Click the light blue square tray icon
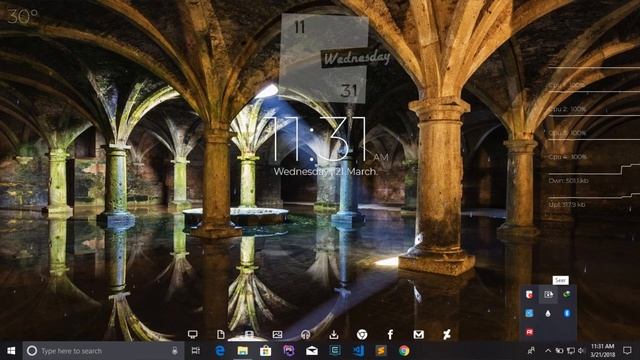The height and width of the screenshot is (360, 640). pyautogui.click(x=529, y=313)
